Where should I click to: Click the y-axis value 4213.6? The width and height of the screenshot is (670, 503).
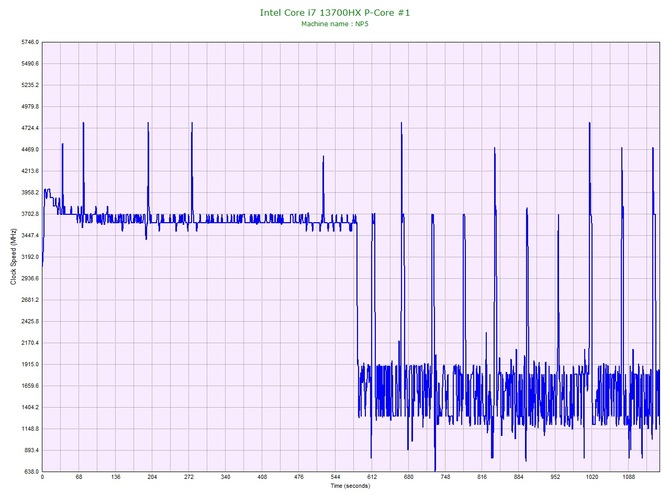pos(30,171)
